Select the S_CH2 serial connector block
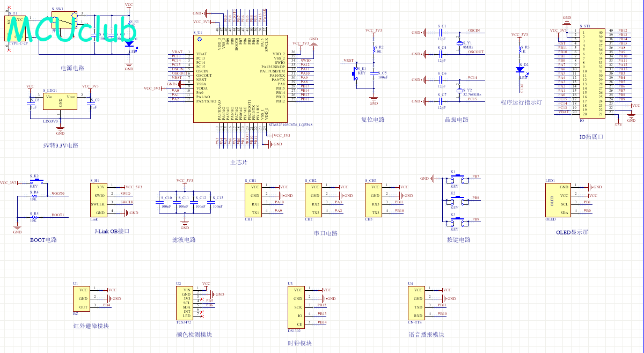Viewport: 644px width, 353px height. [314, 200]
